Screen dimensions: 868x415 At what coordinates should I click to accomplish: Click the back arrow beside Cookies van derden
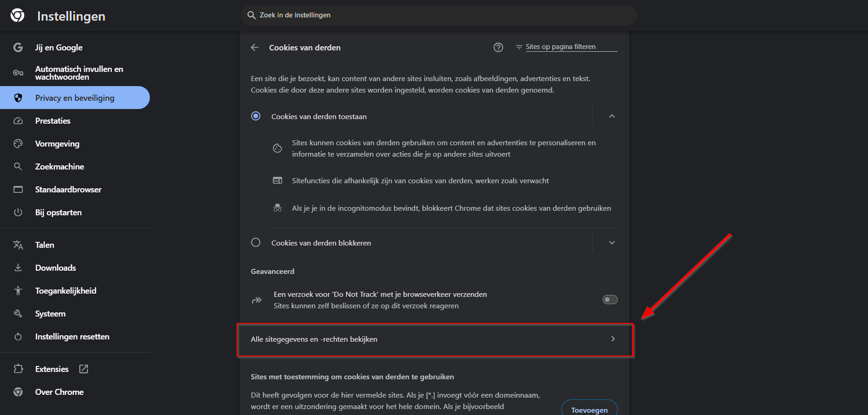pos(255,48)
